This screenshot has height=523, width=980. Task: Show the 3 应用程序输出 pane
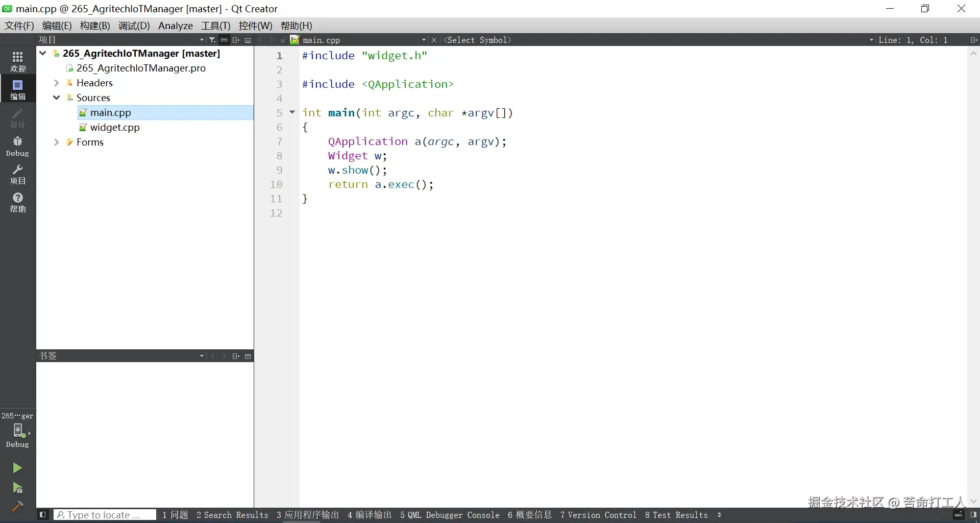308,515
